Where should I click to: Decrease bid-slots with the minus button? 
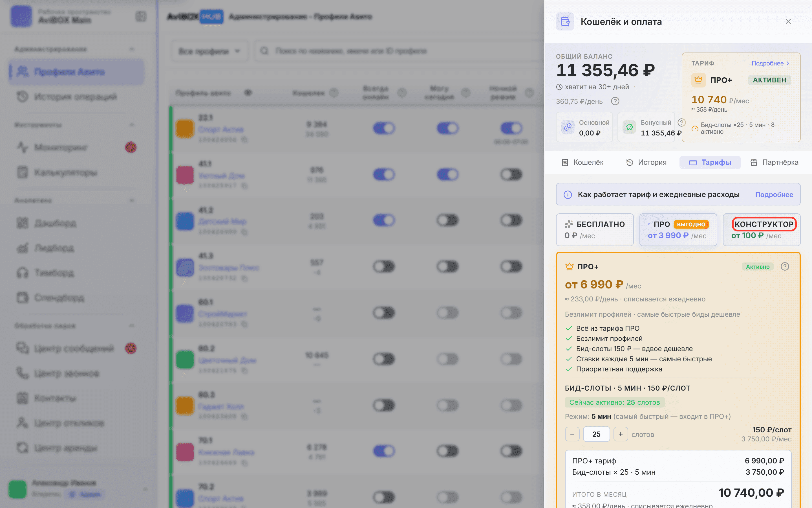[x=572, y=434]
